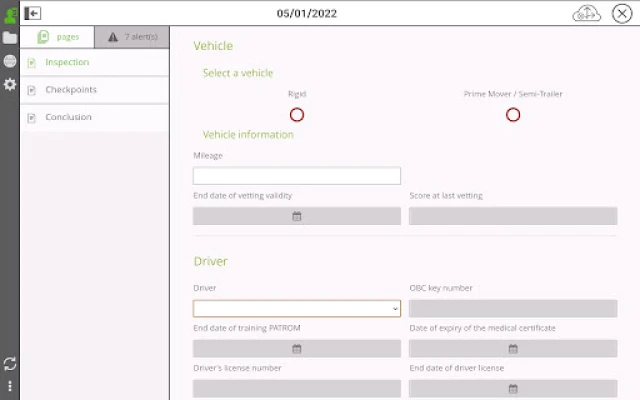Select Prime Mover / Semi-Trailer radio button
The width and height of the screenshot is (640, 400).
click(513, 115)
